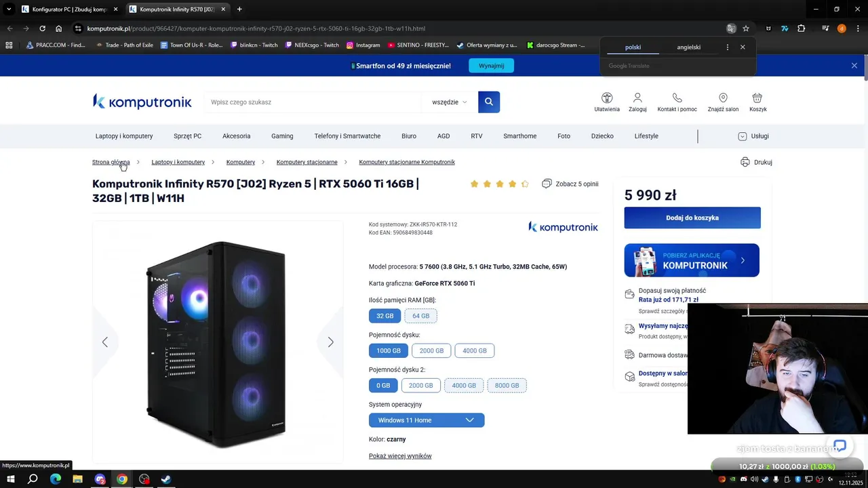Click Dodaj do koszyka button
Screen dimensions: 868x488
tap(692, 218)
